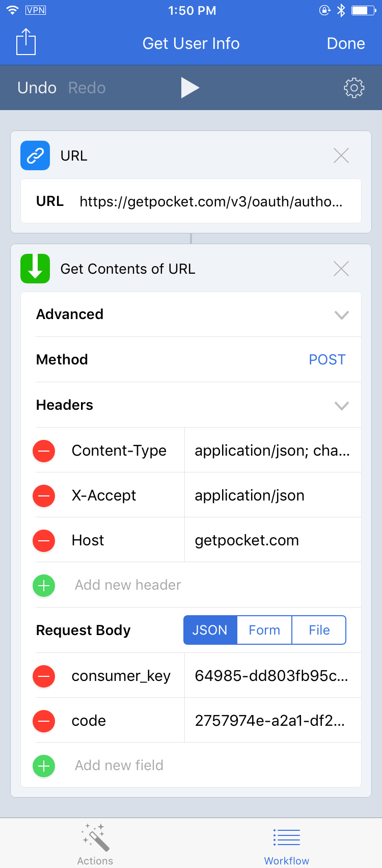Change the POST method value
The width and height of the screenshot is (382, 868).
click(327, 359)
